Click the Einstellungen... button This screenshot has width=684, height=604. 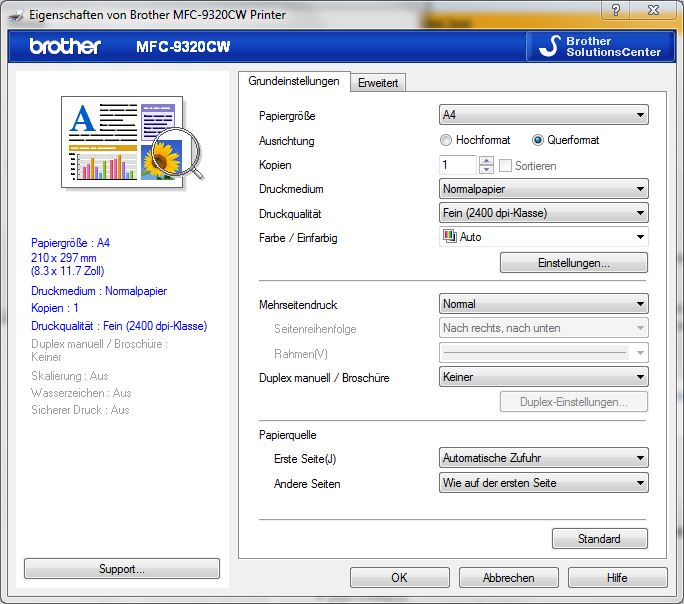[x=574, y=263]
